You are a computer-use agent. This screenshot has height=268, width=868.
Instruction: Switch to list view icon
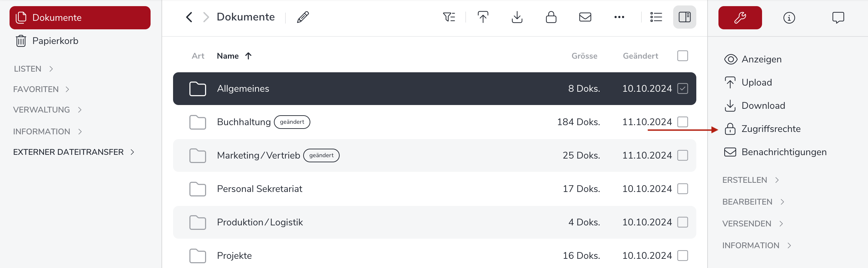656,17
